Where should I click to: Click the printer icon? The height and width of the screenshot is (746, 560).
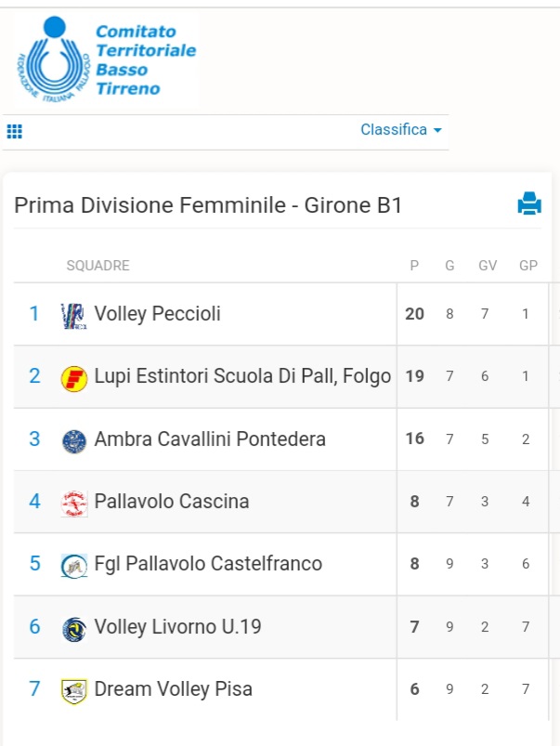coord(529,203)
